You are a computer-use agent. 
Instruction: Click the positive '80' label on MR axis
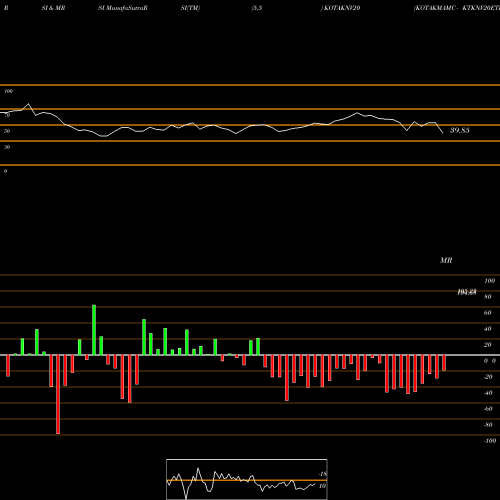click(488, 297)
